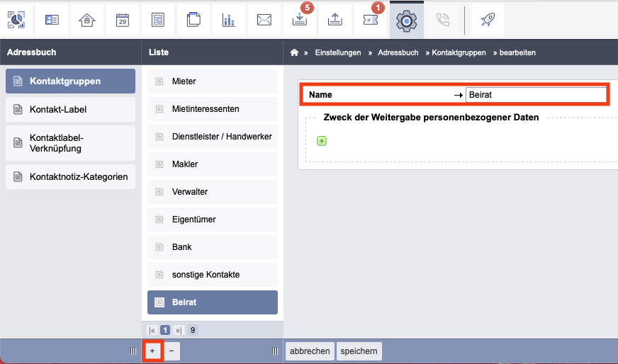Click the column resize handle in Adressbuch footer
The width and height of the screenshot is (618, 364).
click(x=133, y=351)
